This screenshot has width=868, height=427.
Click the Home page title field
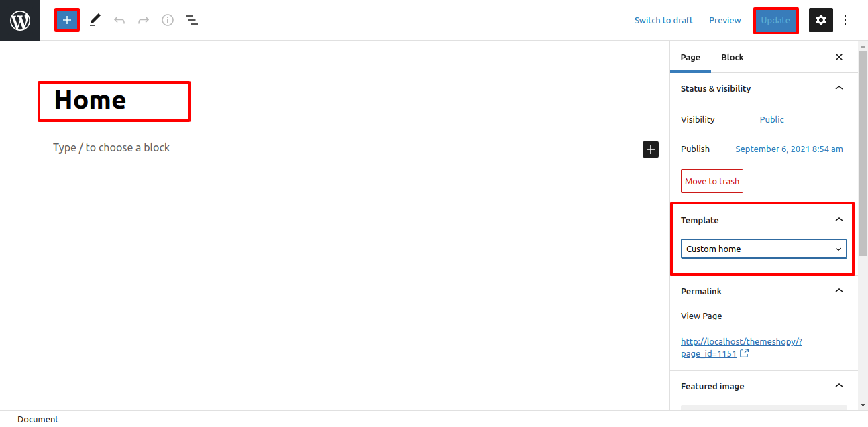click(x=114, y=101)
